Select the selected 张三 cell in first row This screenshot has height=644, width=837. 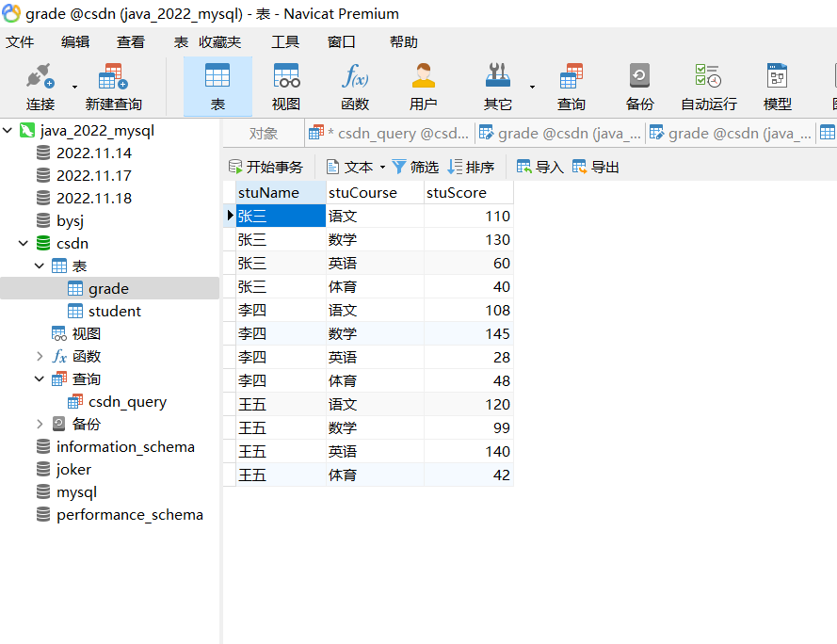tap(281, 216)
